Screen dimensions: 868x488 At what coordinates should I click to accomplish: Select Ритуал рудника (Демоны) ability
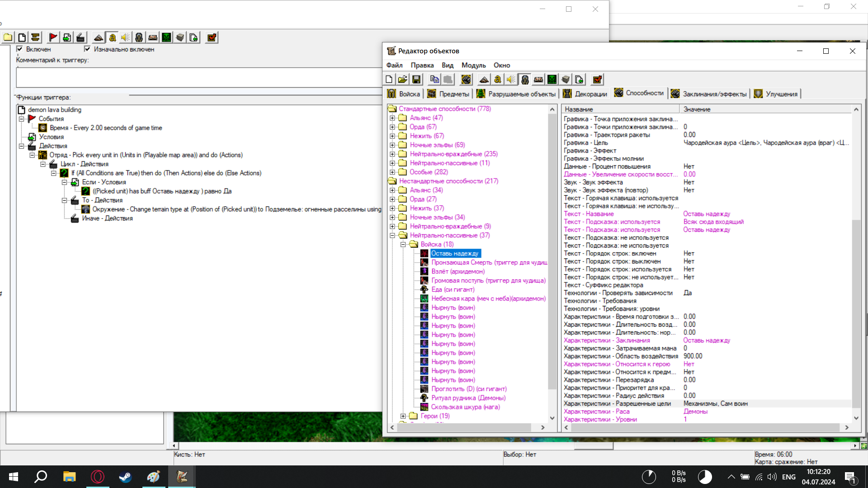pos(468,398)
